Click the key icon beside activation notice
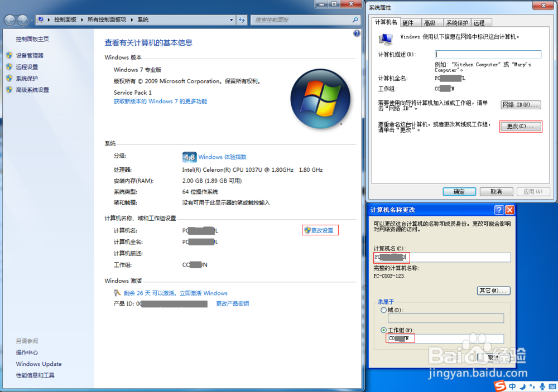 [x=117, y=293]
